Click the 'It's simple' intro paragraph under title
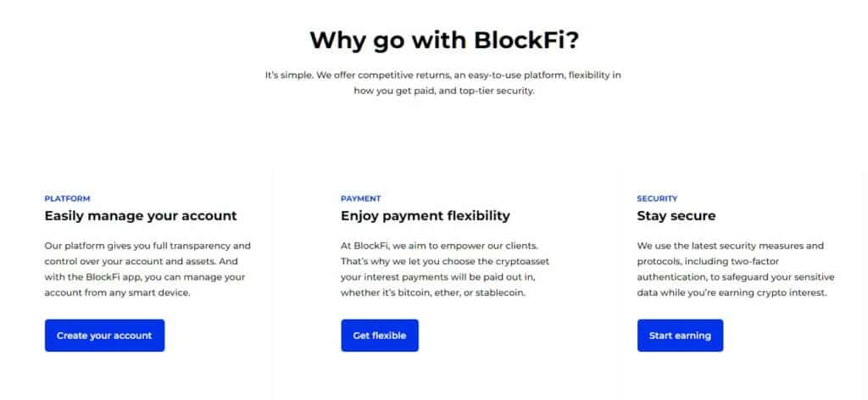Image resolution: width=868 pixels, height=400 pixels. (x=443, y=83)
